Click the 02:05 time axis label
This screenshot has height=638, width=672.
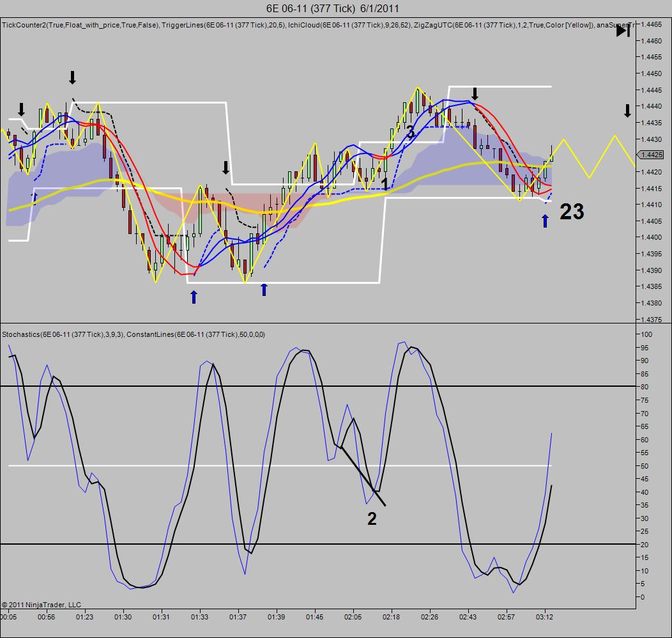pos(353,617)
